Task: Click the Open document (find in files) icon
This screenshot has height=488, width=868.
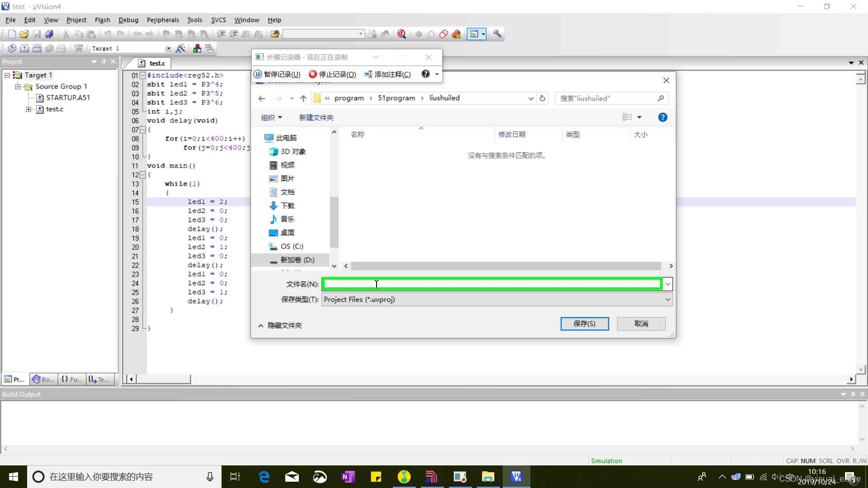Action: coord(275,34)
